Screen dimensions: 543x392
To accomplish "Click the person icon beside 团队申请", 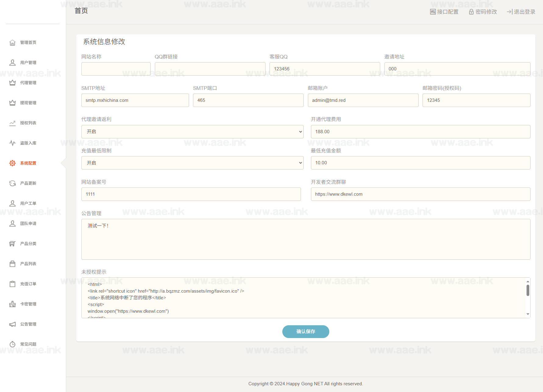I will pos(13,223).
